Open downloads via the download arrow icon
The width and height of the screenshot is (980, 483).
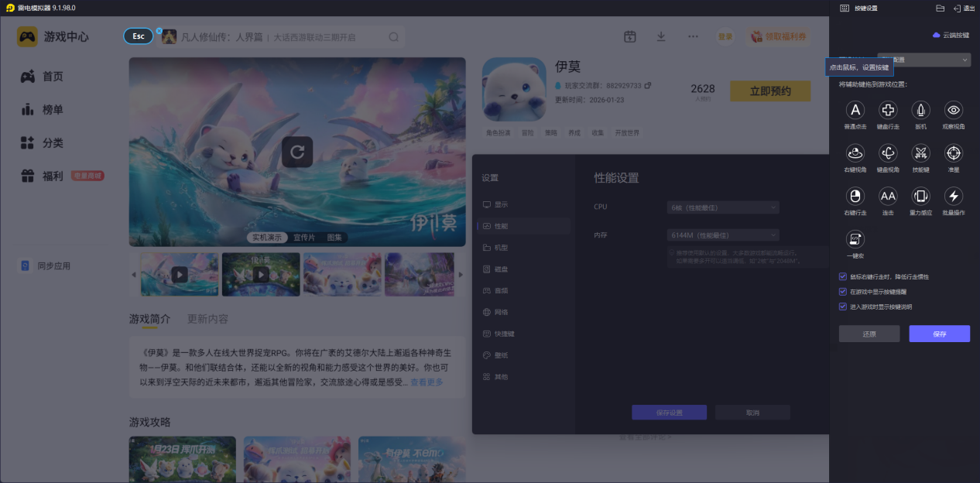[661, 36]
